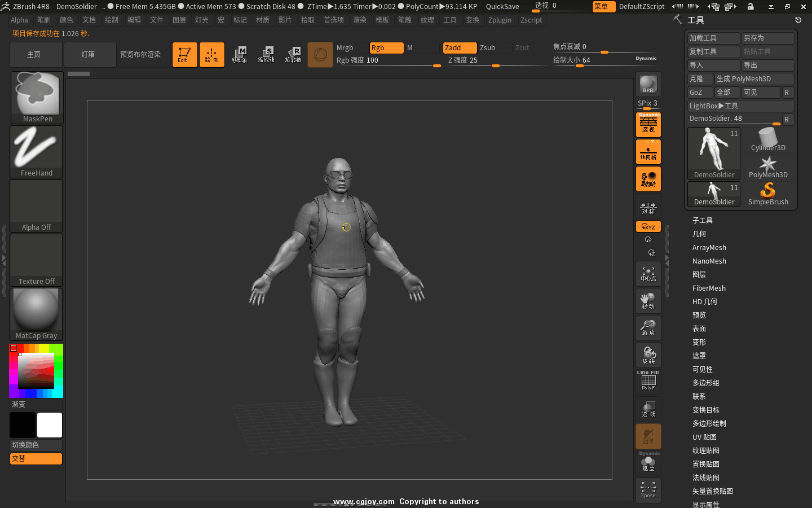
Task: Toggle transparency (透明) button
Action: click(648, 409)
